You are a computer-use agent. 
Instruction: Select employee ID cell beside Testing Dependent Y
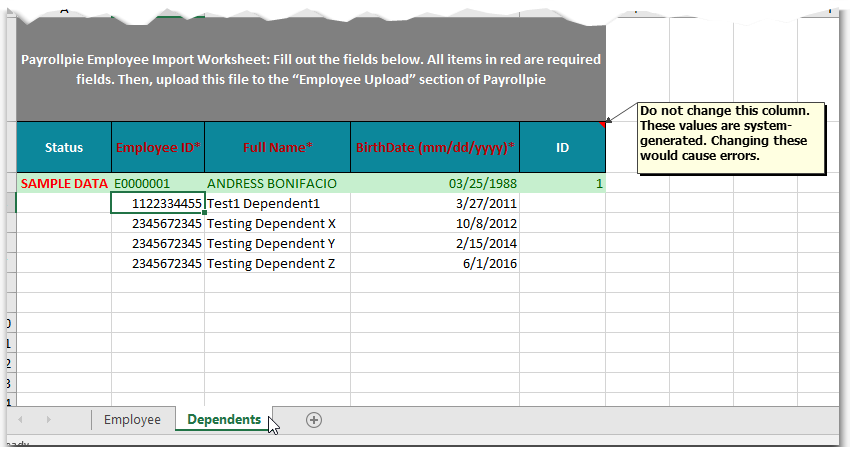coord(158,243)
